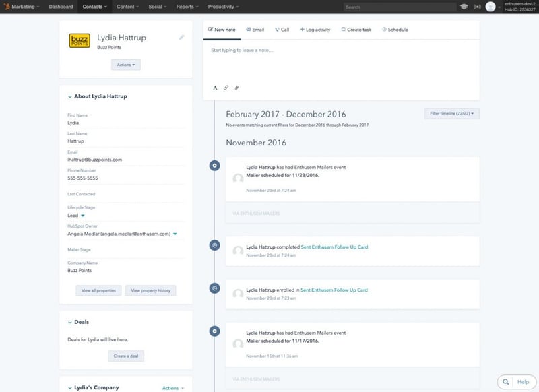Click View all properties button

[98, 290]
